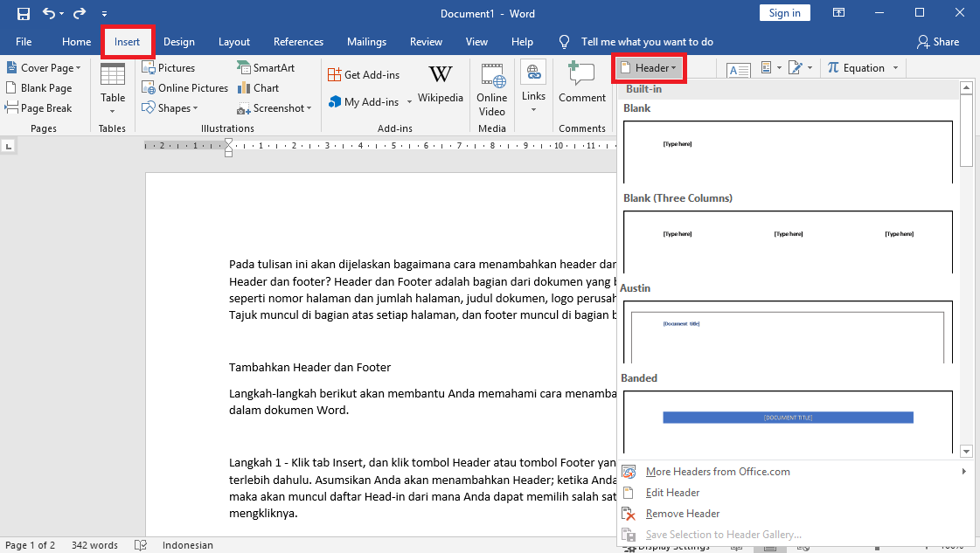Open the Cover Page dropdown
980x553 pixels.
[44, 68]
